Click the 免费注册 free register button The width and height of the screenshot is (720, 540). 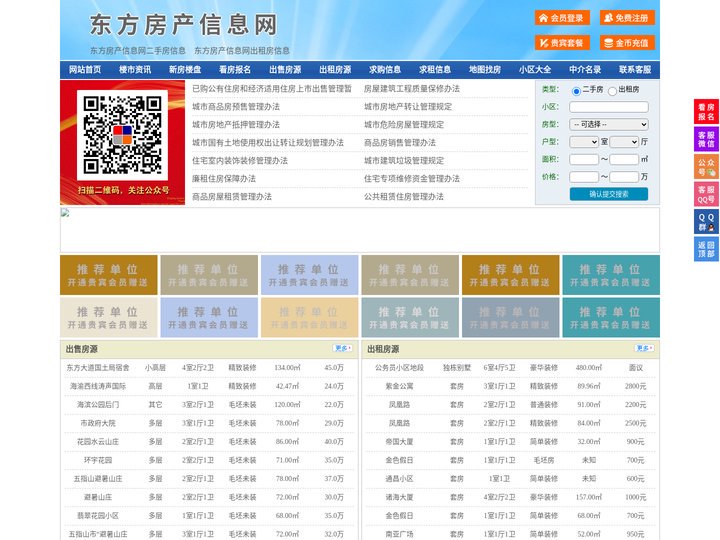(x=627, y=18)
